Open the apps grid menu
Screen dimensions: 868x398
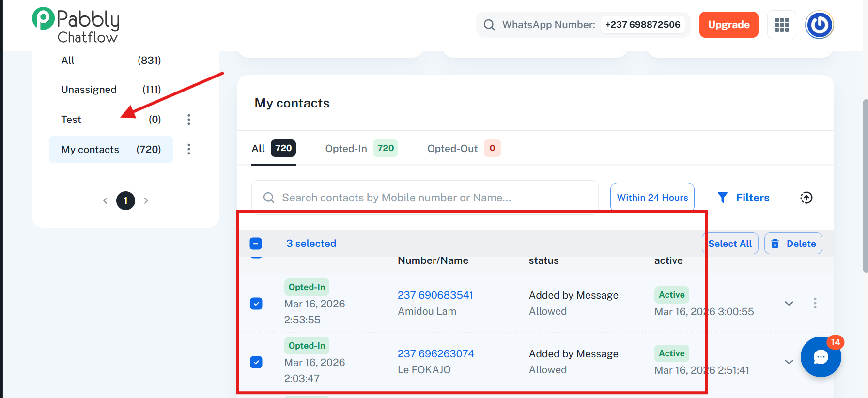pyautogui.click(x=781, y=25)
